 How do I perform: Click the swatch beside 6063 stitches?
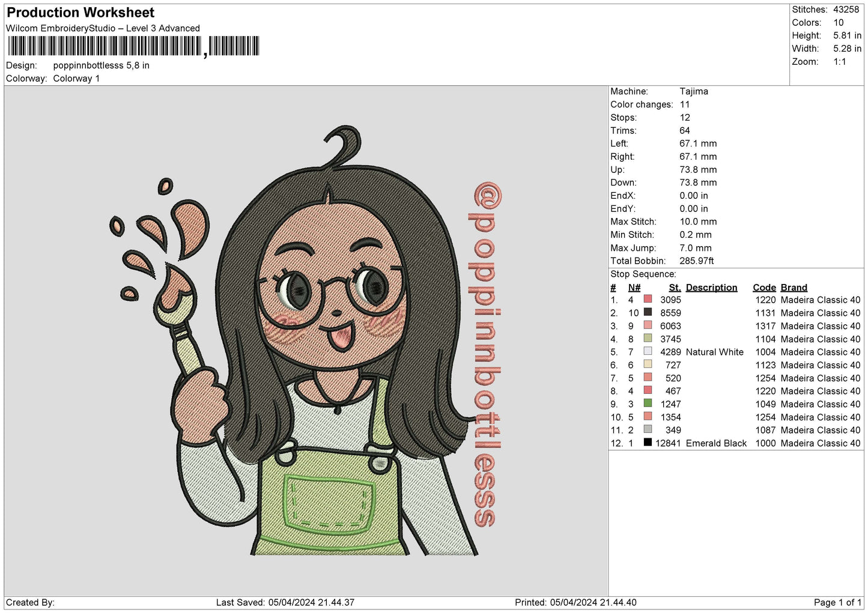(648, 325)
